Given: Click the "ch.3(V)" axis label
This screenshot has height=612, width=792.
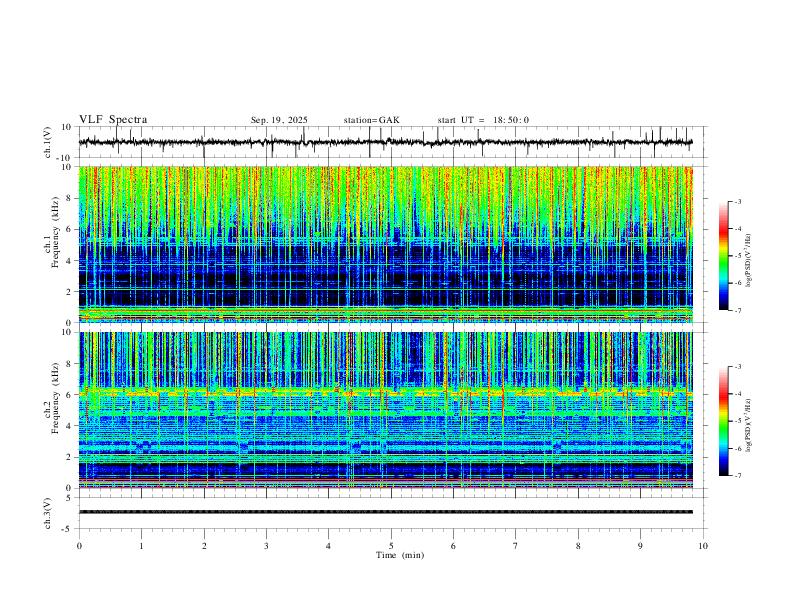Looking at the screenshot, I should coord(48,513).
